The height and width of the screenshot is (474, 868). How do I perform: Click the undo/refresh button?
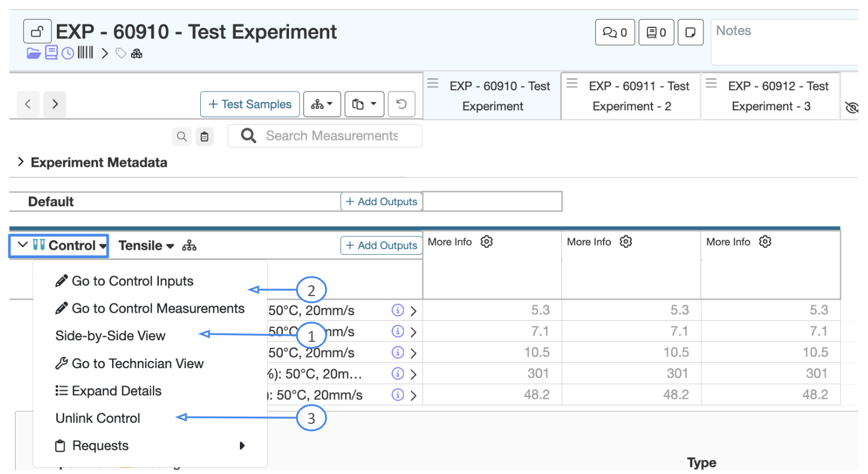[x=402, y=104]
